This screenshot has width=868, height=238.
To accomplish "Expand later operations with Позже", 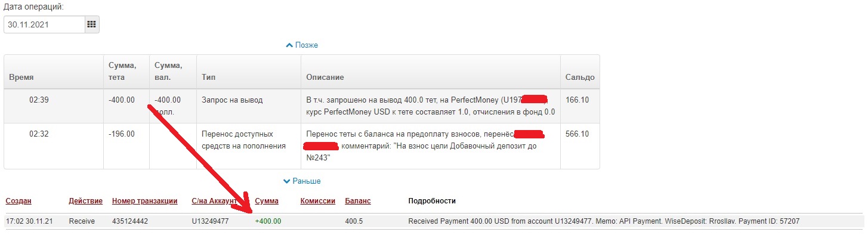I will click(302, 45).
